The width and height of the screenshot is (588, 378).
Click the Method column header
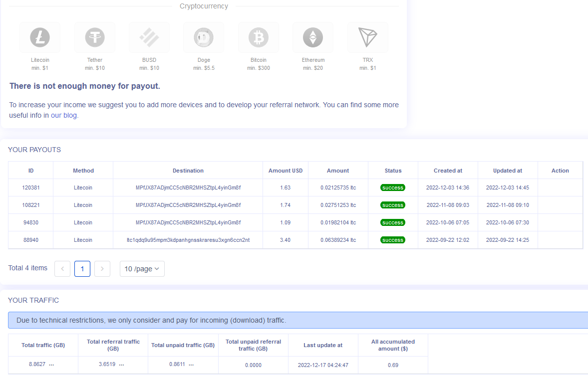pos(83,171)
